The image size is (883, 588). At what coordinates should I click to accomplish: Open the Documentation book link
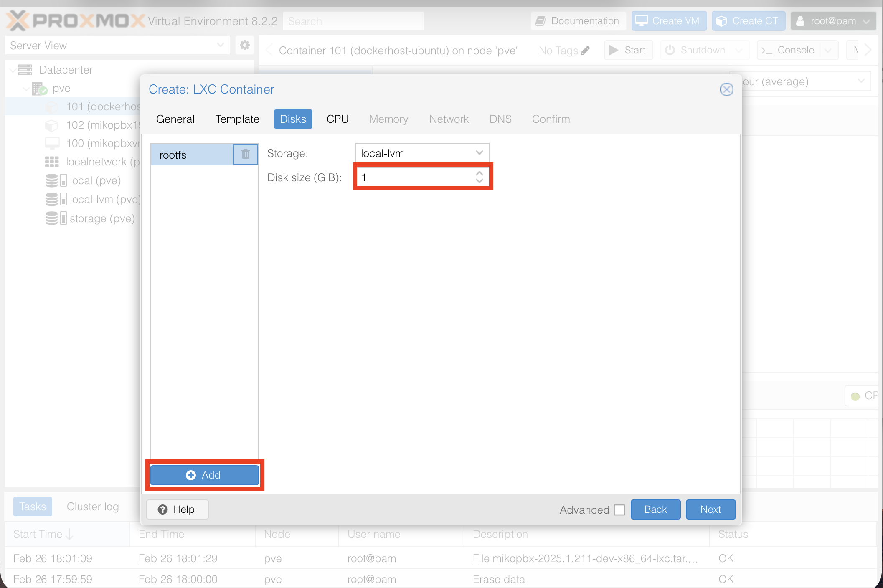tap(578, 21)
